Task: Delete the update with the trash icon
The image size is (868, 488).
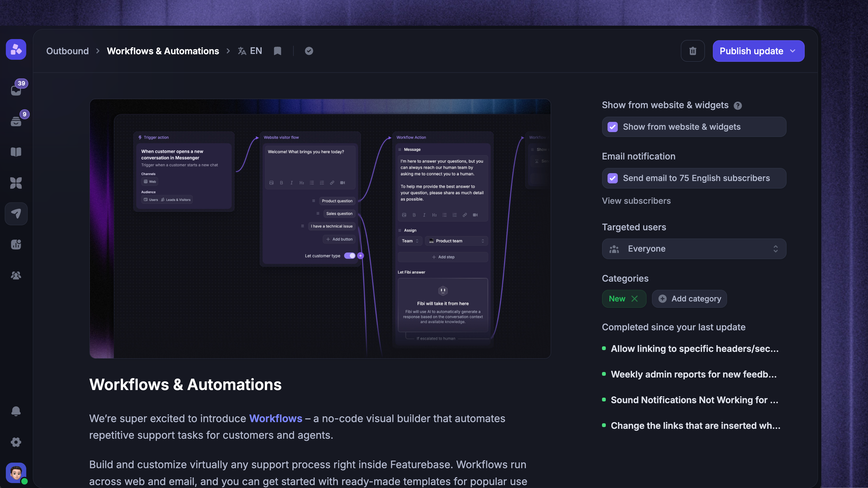Action: coord(693,51)
